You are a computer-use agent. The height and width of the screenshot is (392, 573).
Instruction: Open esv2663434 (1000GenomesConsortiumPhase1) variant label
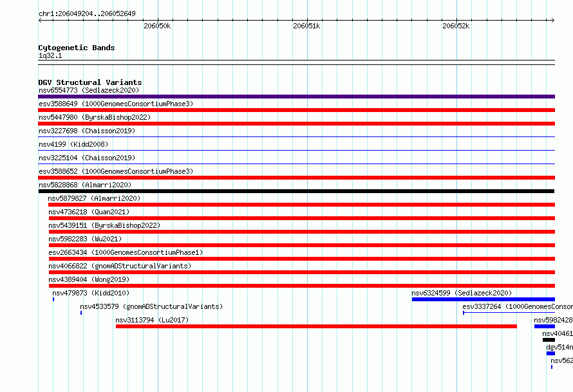pyautogui.click(x=126, y=252)
